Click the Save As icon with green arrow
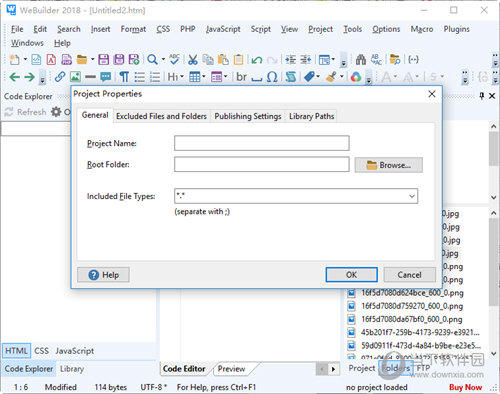 (x=134, y=60)
